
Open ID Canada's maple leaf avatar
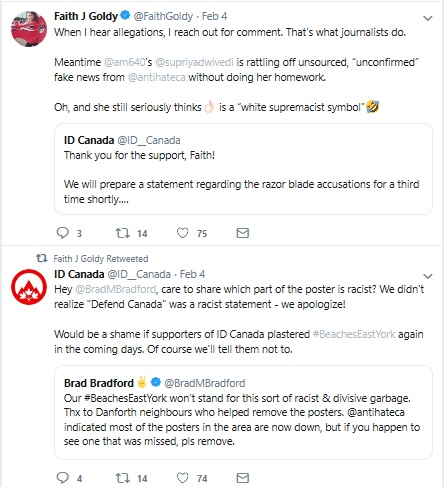click(x=29, y=287)
